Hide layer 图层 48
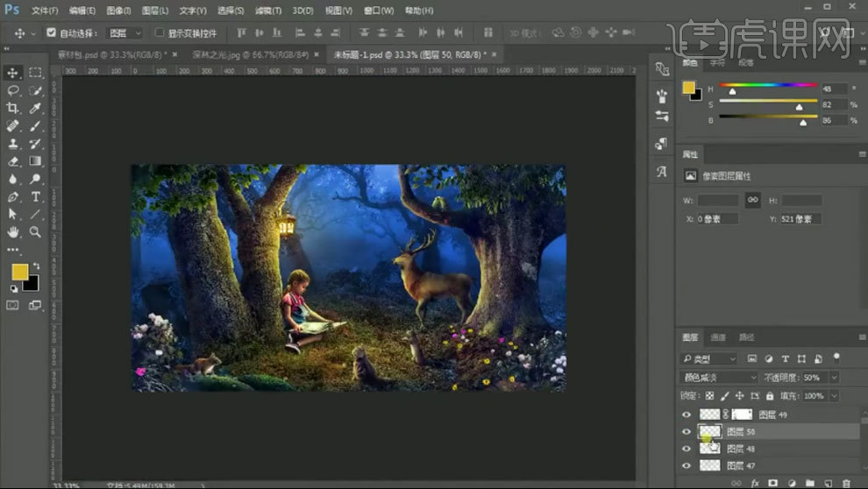Screen dimensions: 868x489 [x=687, y=449]
